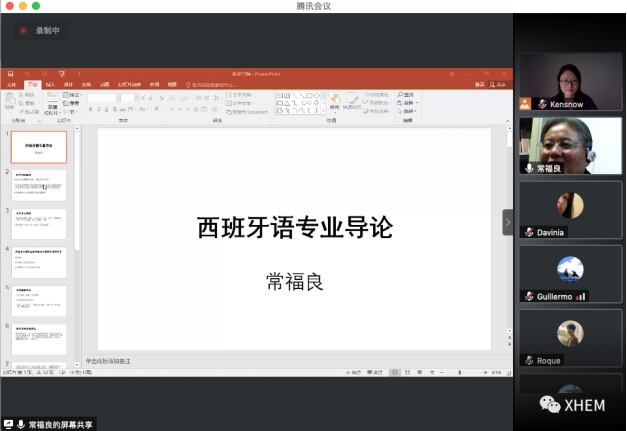Image resolution: width=627 pixels, height=431 pixels.
Task: Click 常福良's microphone icon in video tile
Action: click(529, 168)
